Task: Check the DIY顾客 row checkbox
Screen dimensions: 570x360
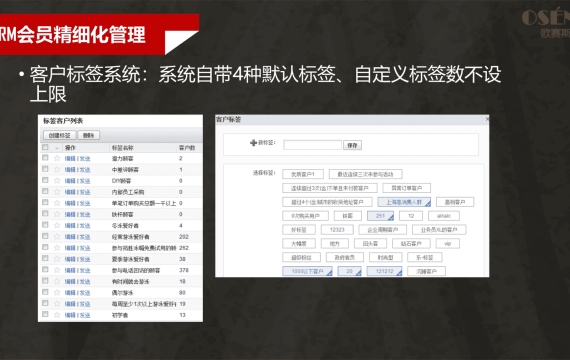Action: pos(45,180)
